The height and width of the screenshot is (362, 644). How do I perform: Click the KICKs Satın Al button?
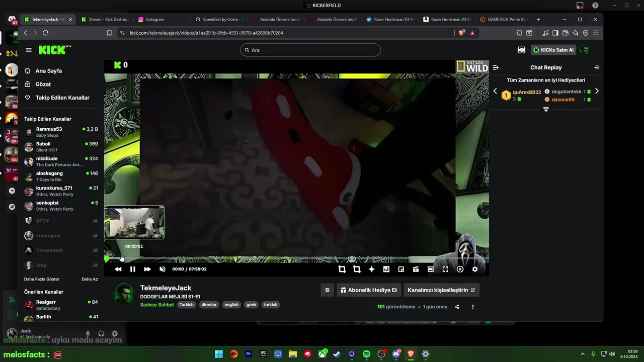553,50
